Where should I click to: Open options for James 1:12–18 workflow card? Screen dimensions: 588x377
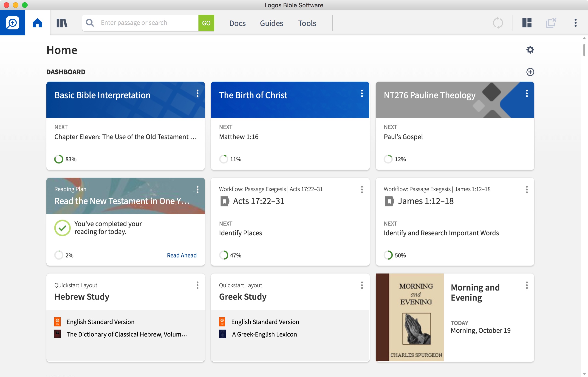pyautogui.click(x=527, y=189)
